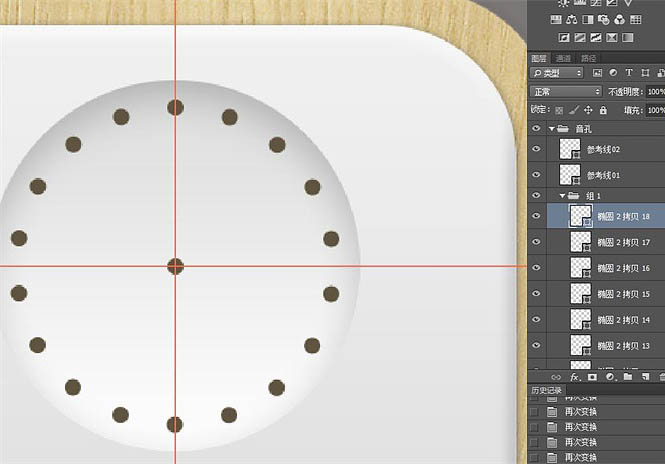665x464 pixels.
Task: Add a layer mask with the mask icon
Action: 593,377
